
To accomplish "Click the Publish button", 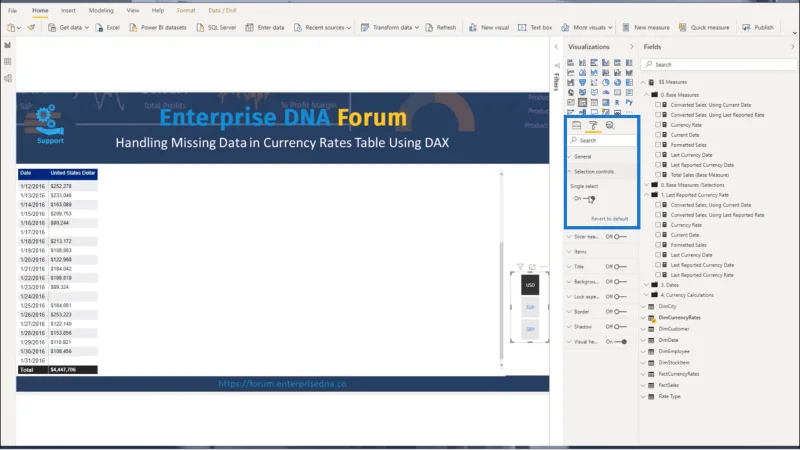I will coord(758,28).
